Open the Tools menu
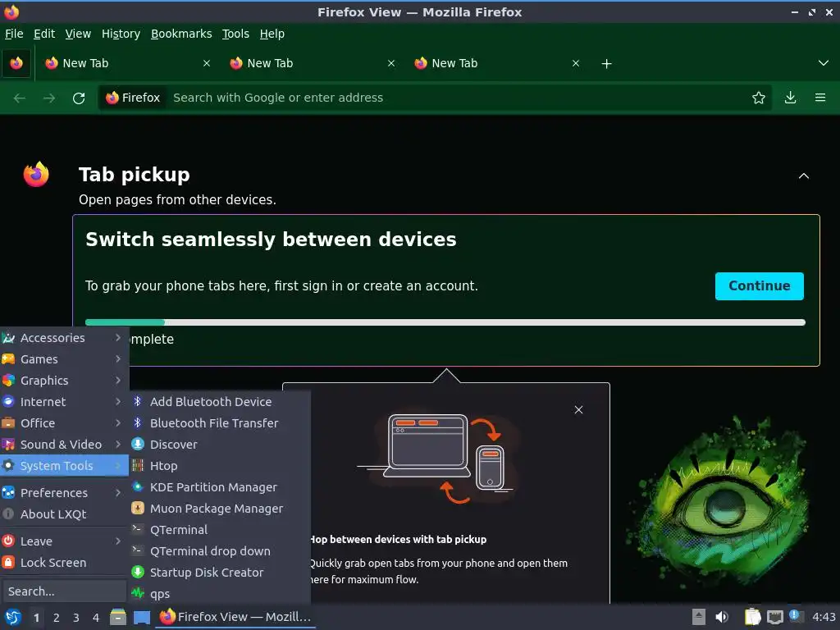840x630 pixels. (235, 34)
